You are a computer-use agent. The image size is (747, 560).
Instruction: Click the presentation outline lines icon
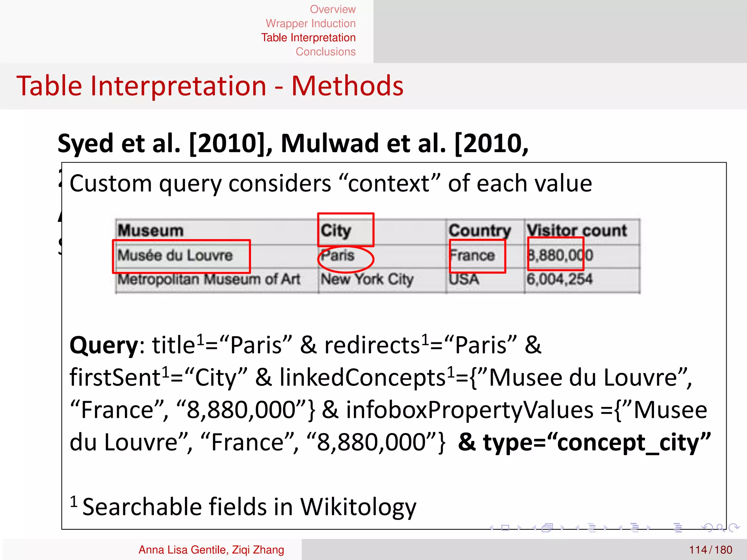(678, 528)
